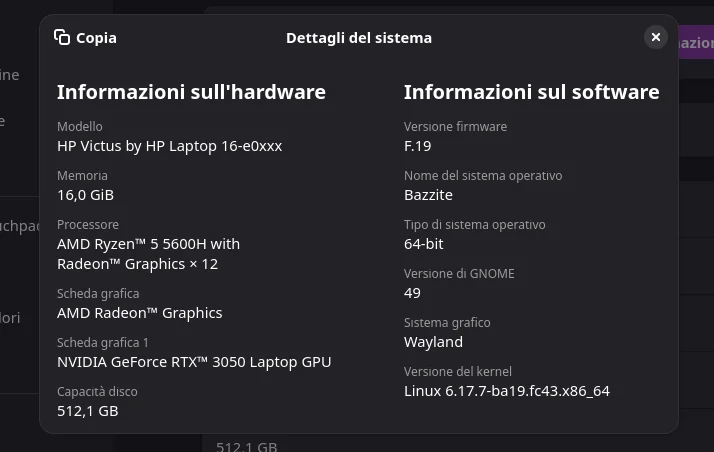
Task: Select the NVIDIA GeForce RTX 3050 text
Action: point(194,362)
